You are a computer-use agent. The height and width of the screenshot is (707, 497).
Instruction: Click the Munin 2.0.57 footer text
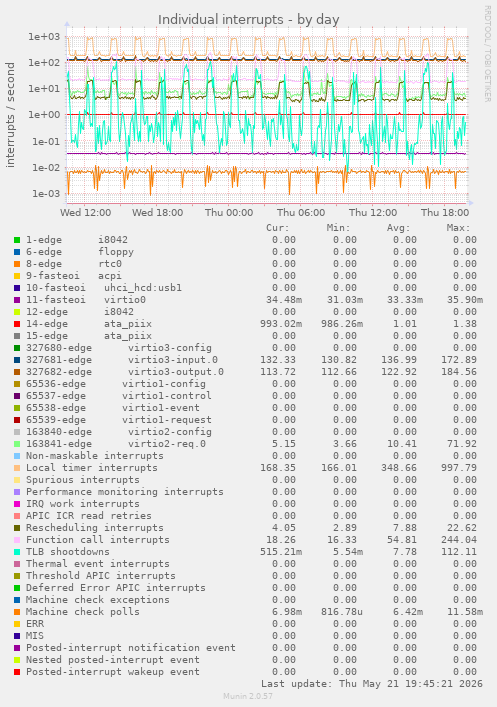point(248,696)
